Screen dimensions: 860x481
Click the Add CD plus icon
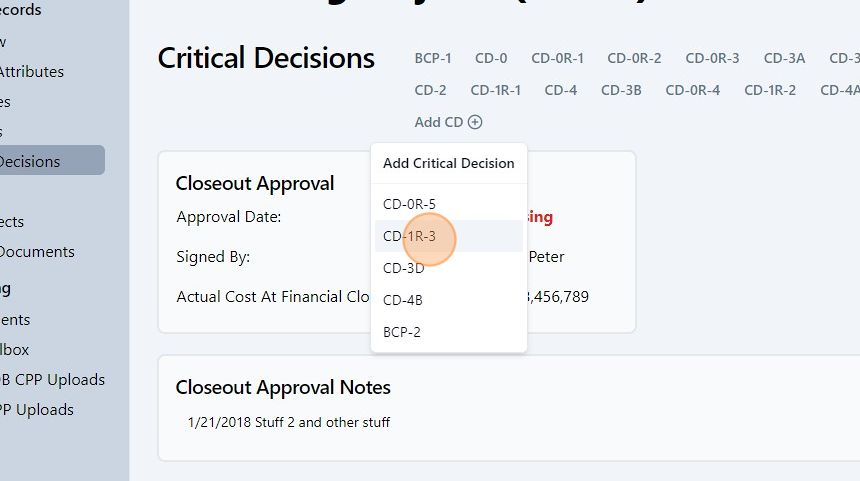click(475, 122)
